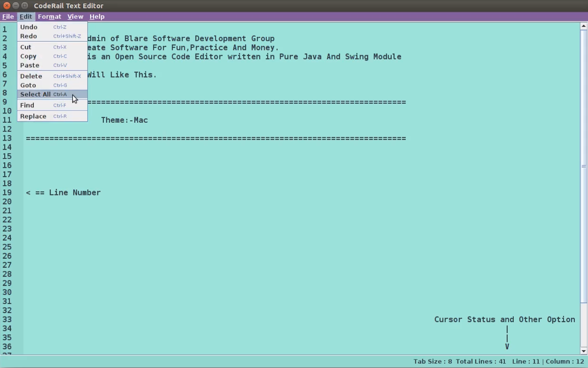
Task: Choose Copy from the Edit menu
Action: [x=52, y=56]
